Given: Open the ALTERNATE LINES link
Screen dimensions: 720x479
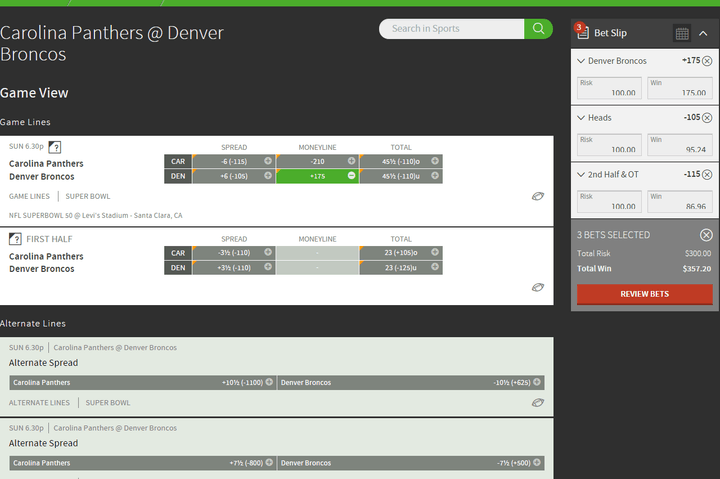Looking at the screenshot, I should pos(39,403).
